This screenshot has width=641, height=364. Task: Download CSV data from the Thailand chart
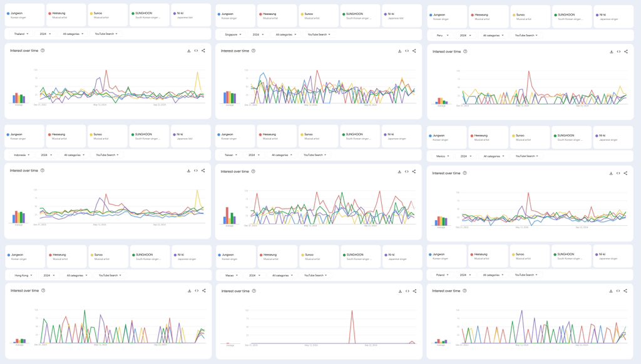point(188,50)
